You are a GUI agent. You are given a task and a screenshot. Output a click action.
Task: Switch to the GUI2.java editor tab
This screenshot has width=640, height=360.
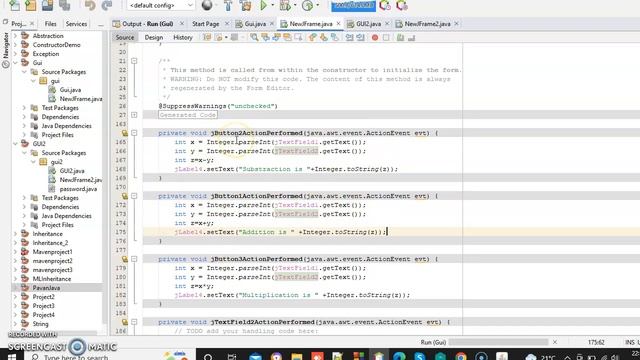368,24
